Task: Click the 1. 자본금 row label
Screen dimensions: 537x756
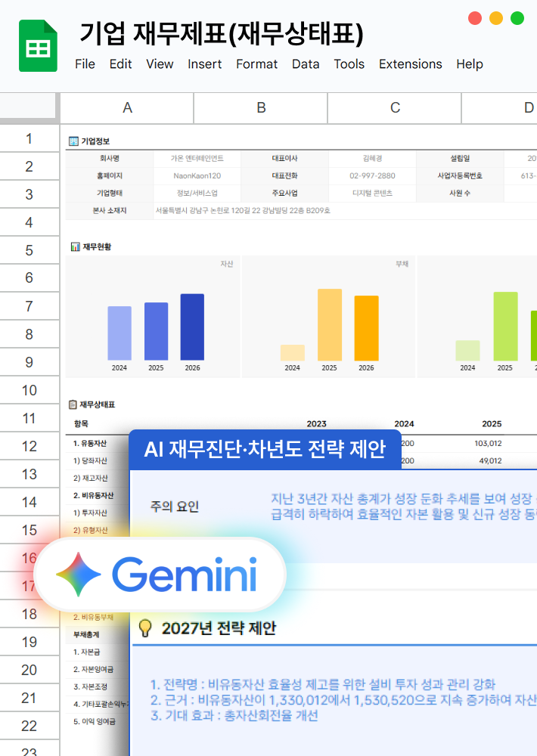Action: click(x=86, y=652)
